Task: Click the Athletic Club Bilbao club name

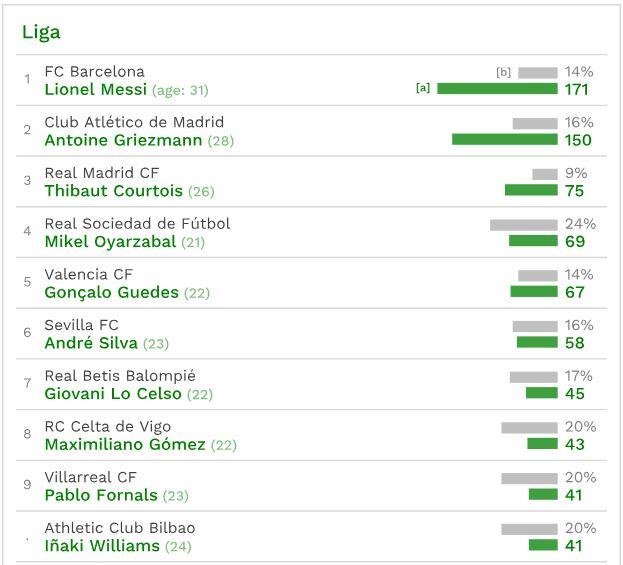Action: coord(120,528)
